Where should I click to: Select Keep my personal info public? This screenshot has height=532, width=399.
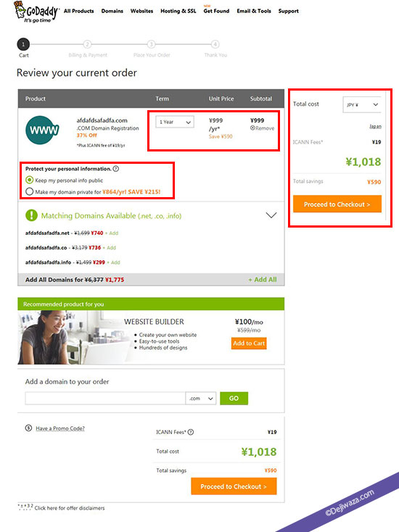[30, 180]
